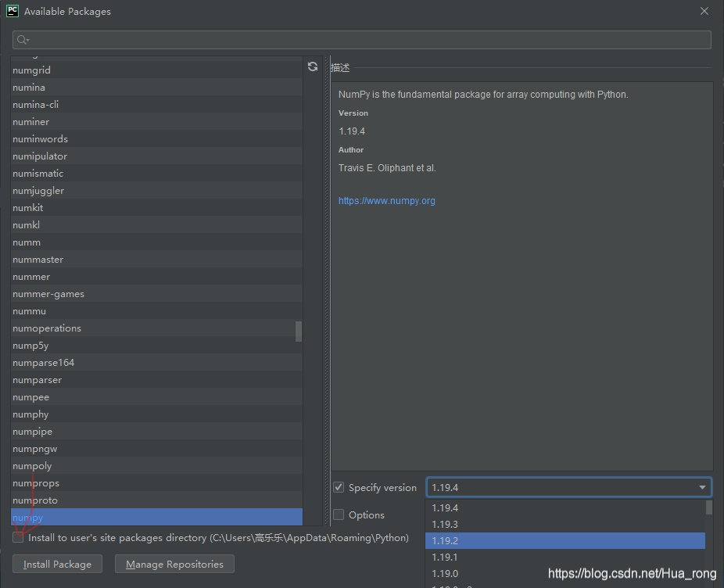Viewport: 724px width, 588px height.
Task: Select the numjuggler package
Action: pos(156,191)
